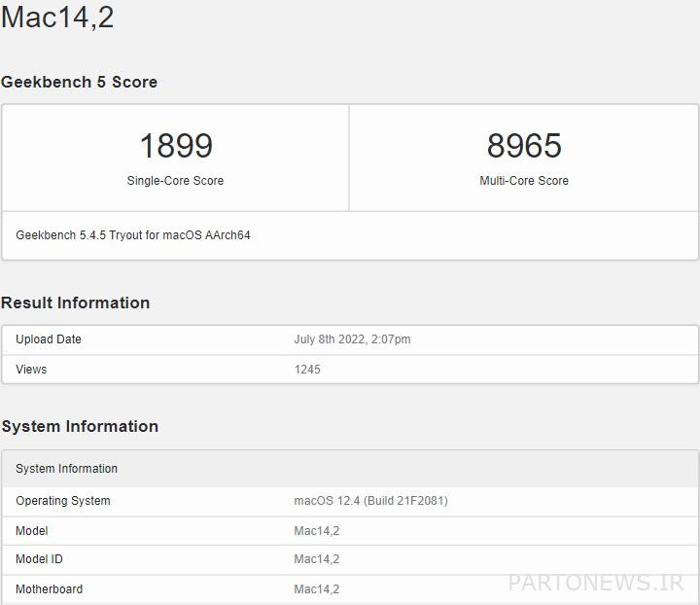Select the Geekbench 5 Score heading

click(79, 82)
